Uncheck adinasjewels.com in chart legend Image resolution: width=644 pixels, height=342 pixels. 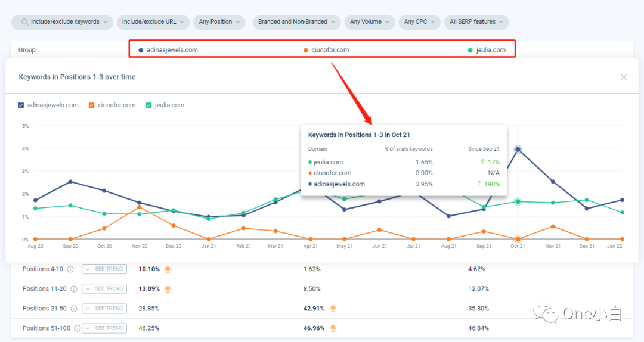[21, 105]
